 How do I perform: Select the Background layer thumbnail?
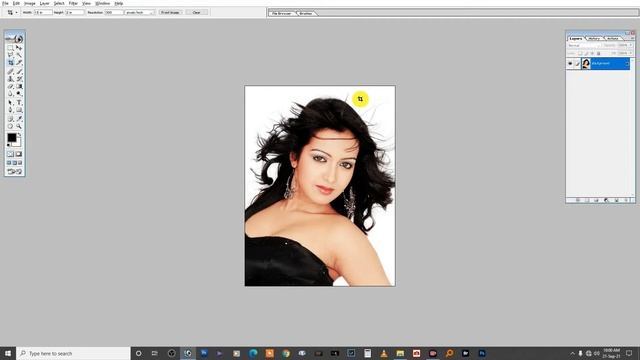(x=586, y=63)
